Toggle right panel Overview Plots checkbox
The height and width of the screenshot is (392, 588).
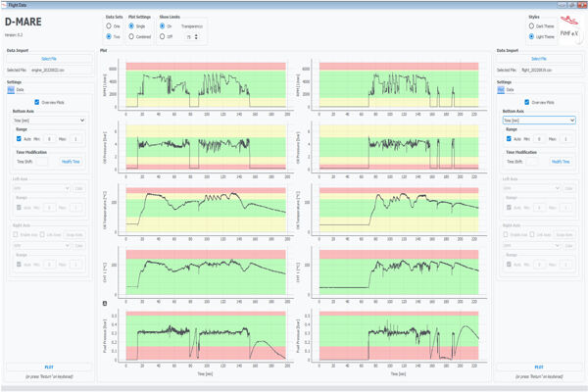[525, 102]
